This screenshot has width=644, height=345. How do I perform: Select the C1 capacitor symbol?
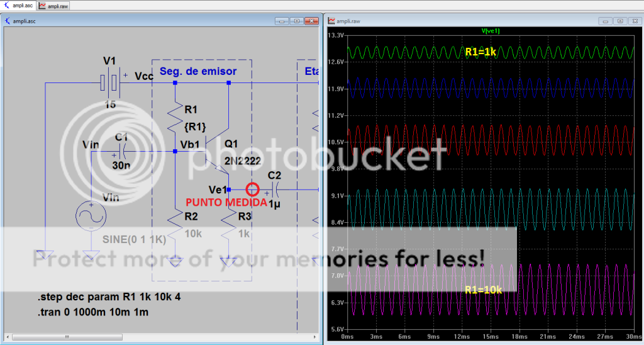[x=121, y=151]
